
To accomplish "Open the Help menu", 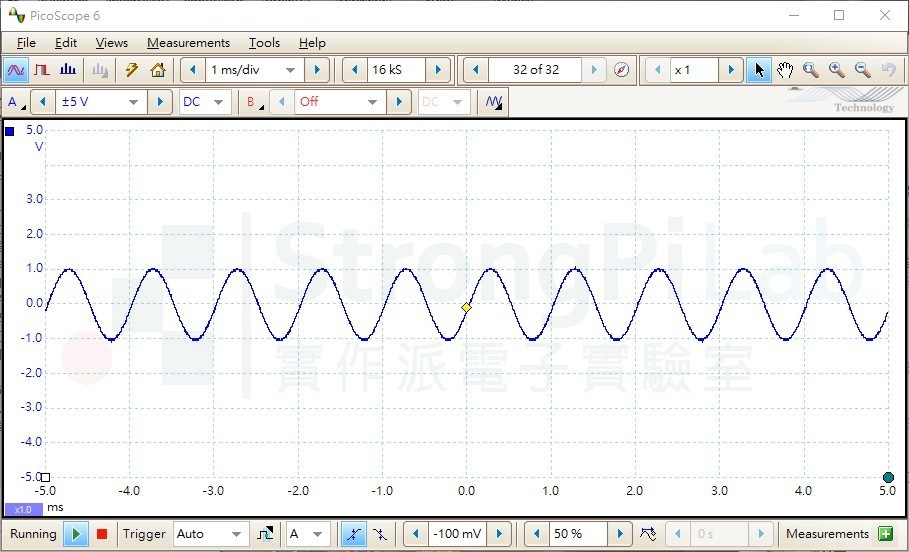I will coord(312,43).
